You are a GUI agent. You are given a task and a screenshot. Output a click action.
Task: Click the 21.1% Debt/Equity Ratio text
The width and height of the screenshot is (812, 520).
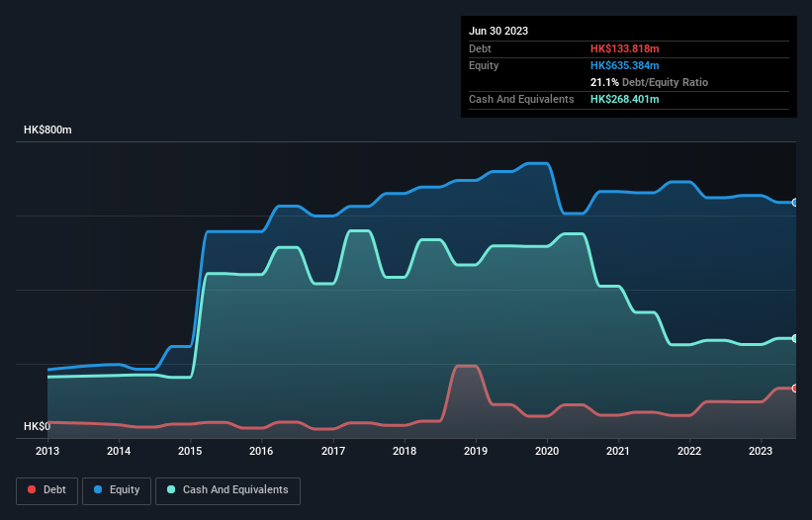click(649, 82)
